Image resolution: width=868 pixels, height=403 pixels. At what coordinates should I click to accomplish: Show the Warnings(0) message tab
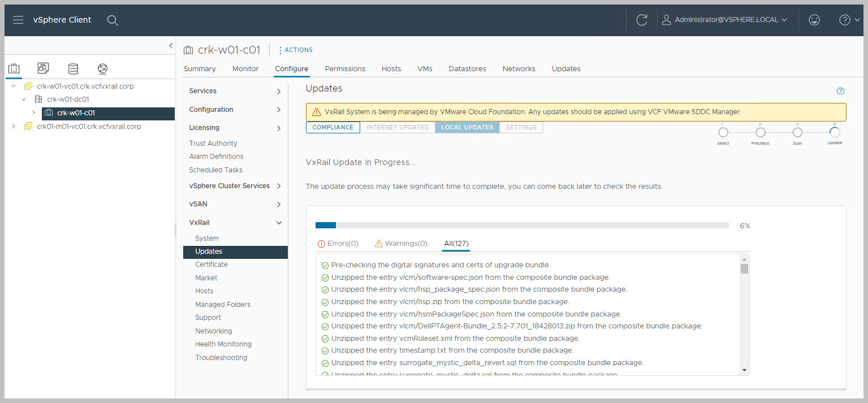pyautogui.click(x=401, y=244)
